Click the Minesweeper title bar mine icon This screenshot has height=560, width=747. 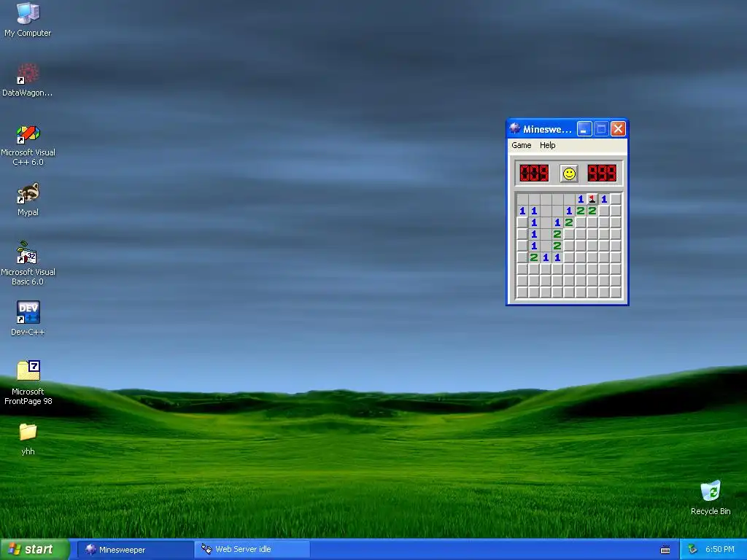point(514,128)
